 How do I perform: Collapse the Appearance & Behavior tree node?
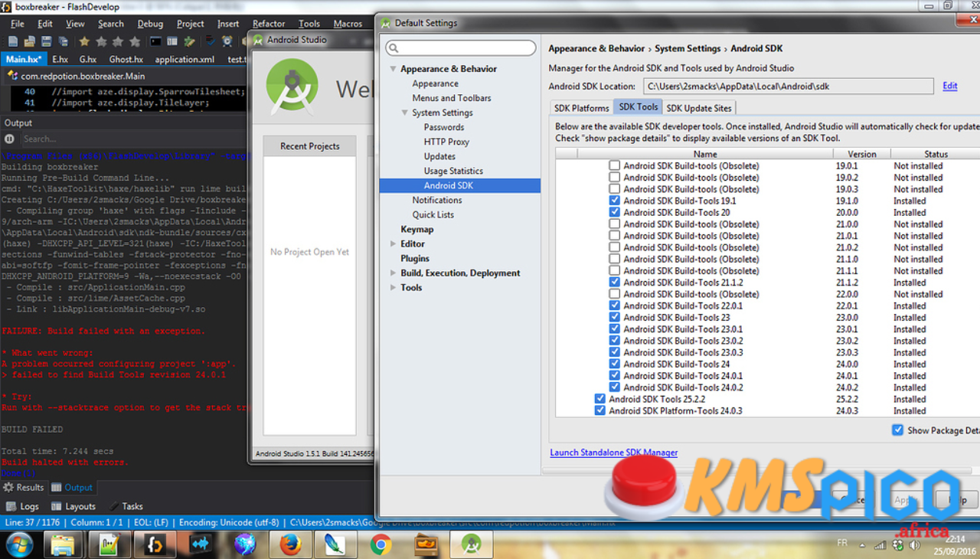tap(393, 69)
